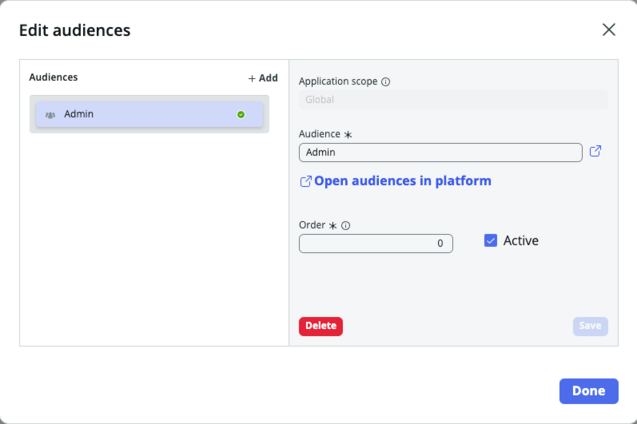
Task: Show Application scope info tooltip
Action: (386, 82)
